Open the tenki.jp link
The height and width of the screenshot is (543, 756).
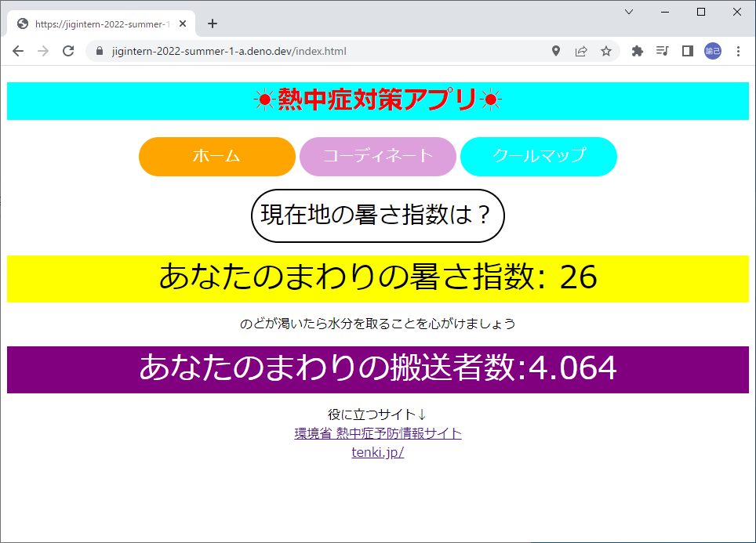pyautogui.click(x=378, y=451)
